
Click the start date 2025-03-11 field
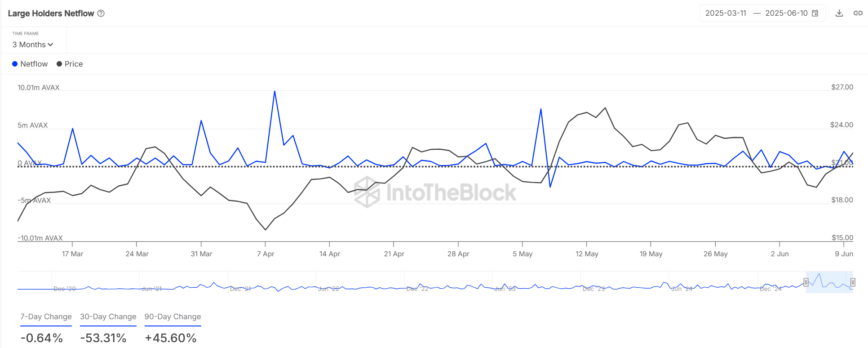click(x=726, y=13)
